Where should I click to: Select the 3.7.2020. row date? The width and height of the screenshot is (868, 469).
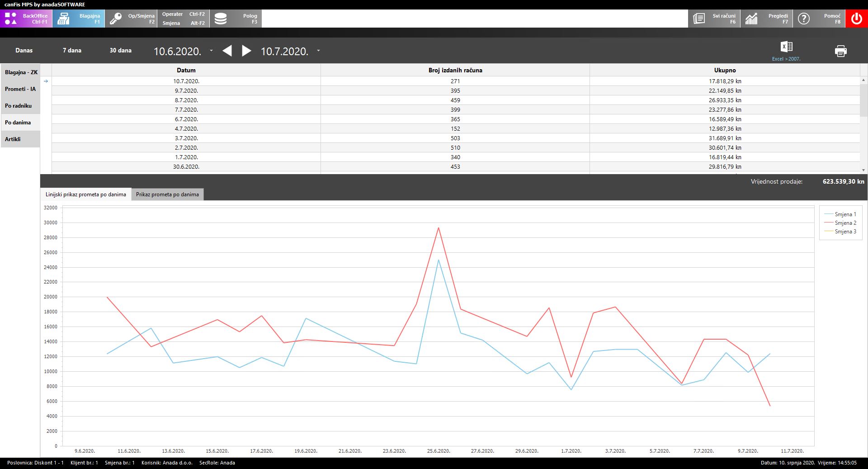point(186,138)
